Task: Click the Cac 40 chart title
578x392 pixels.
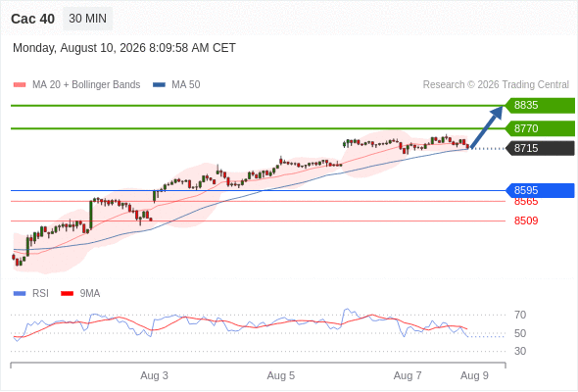Action: pos(32,19)
